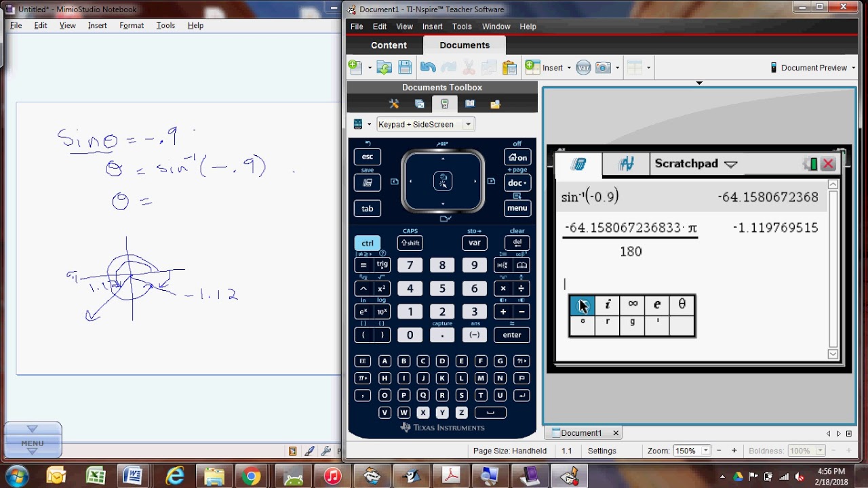Viewport: 868px width, 488px height.
Task: Select the TI-SmartView calculator icon in Toolbox
Action: coord(445,104)
